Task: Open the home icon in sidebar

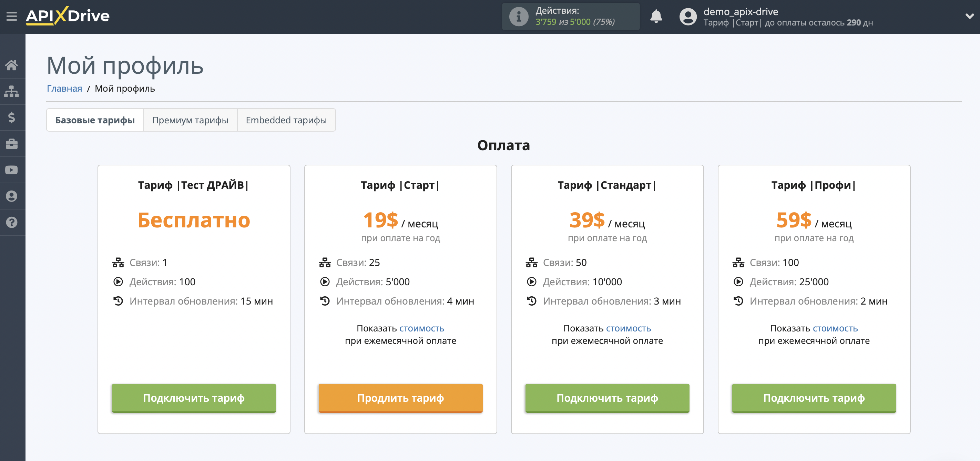Action: coord(12,65)
